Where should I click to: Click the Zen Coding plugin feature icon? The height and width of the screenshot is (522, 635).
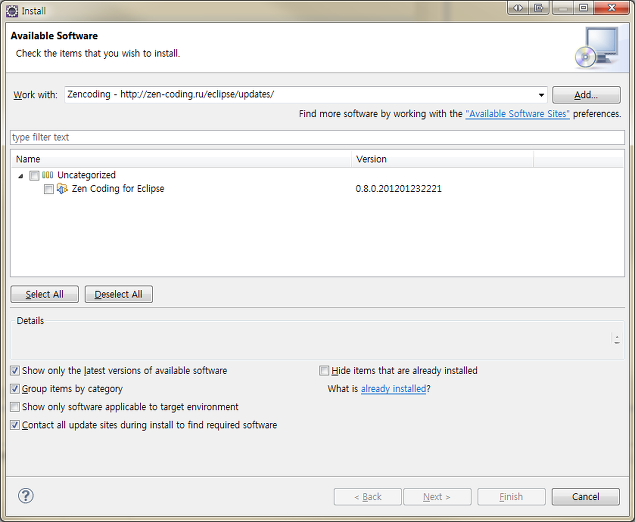[x=62, y=189]
